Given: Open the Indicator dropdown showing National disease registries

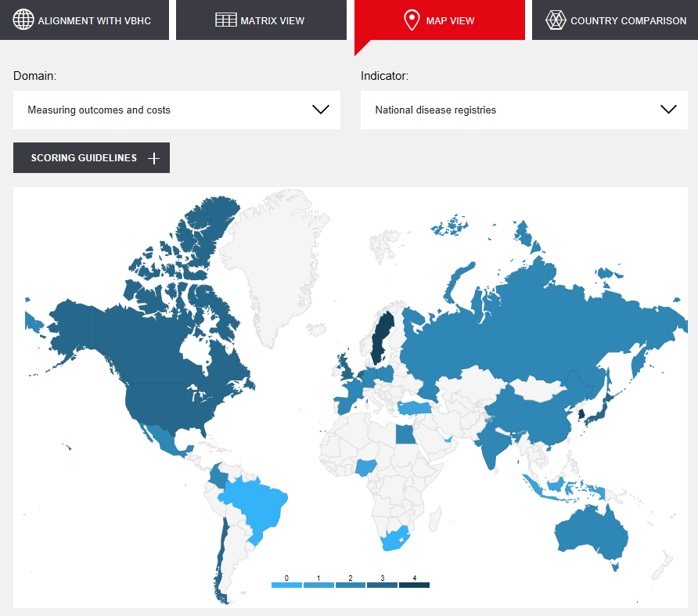Looking at the screenshot, I should 524,110.
